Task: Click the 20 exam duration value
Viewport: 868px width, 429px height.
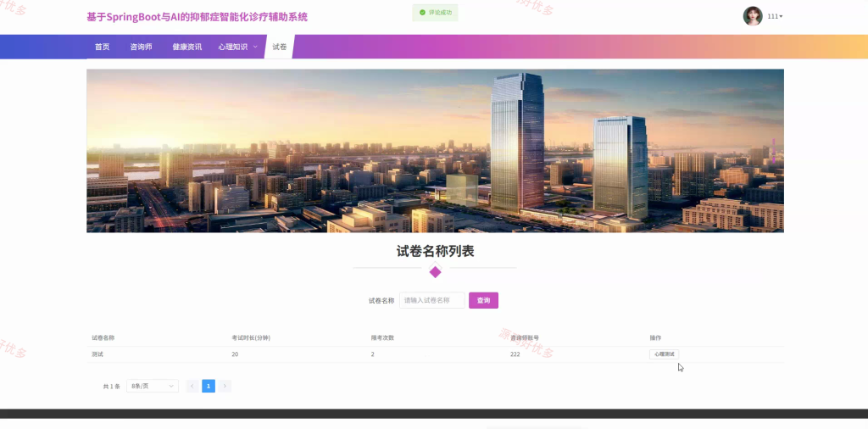Action: (235, 354)
